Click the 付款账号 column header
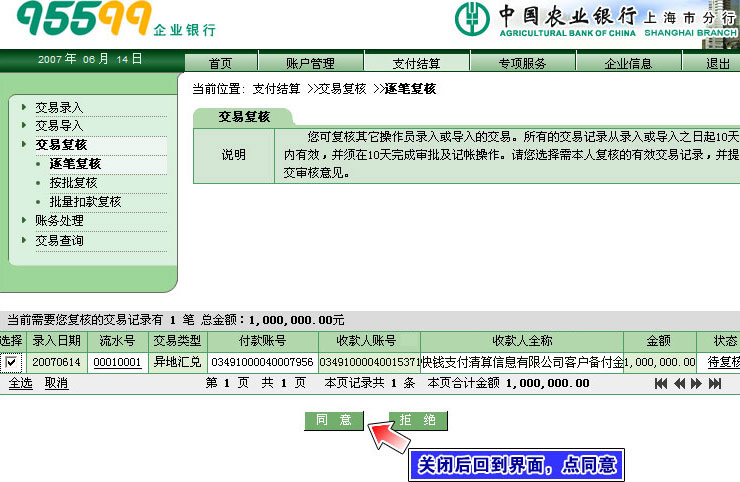Image resolution: width=740 pixels, height=482 pixels. pos(263,341)
